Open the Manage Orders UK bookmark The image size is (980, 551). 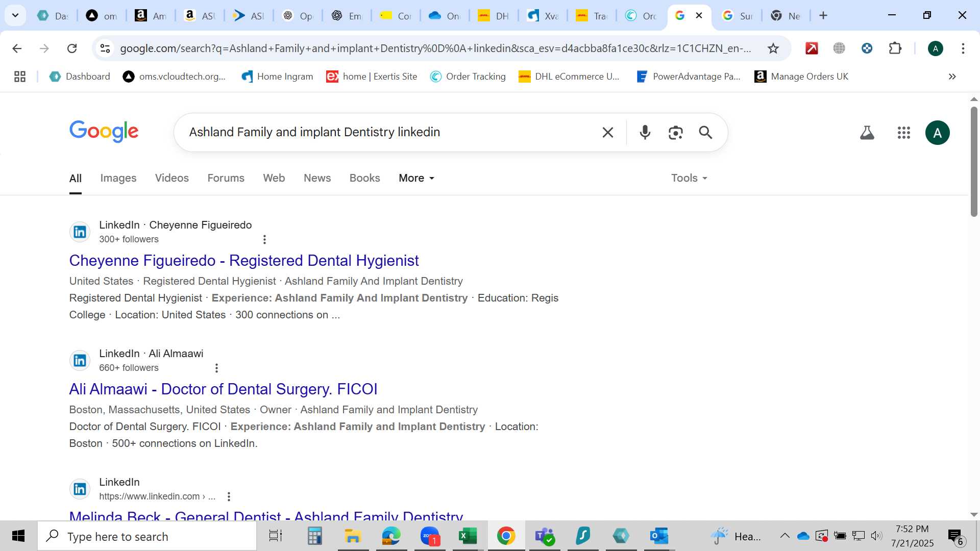point(801,77)
